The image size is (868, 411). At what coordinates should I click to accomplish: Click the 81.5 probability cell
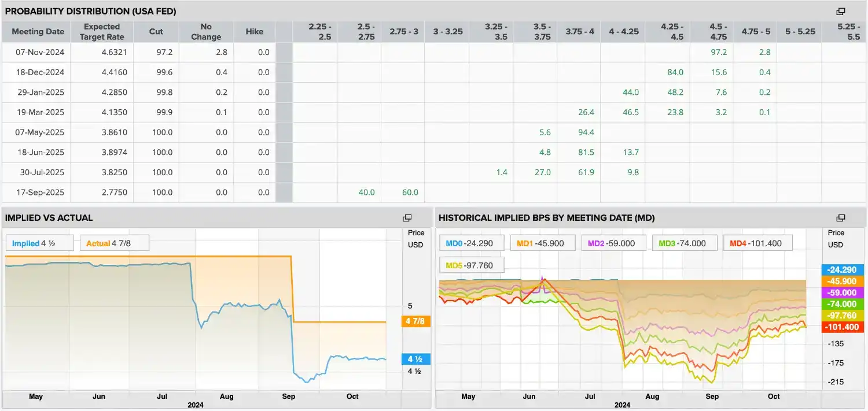(x=586, y=153)
